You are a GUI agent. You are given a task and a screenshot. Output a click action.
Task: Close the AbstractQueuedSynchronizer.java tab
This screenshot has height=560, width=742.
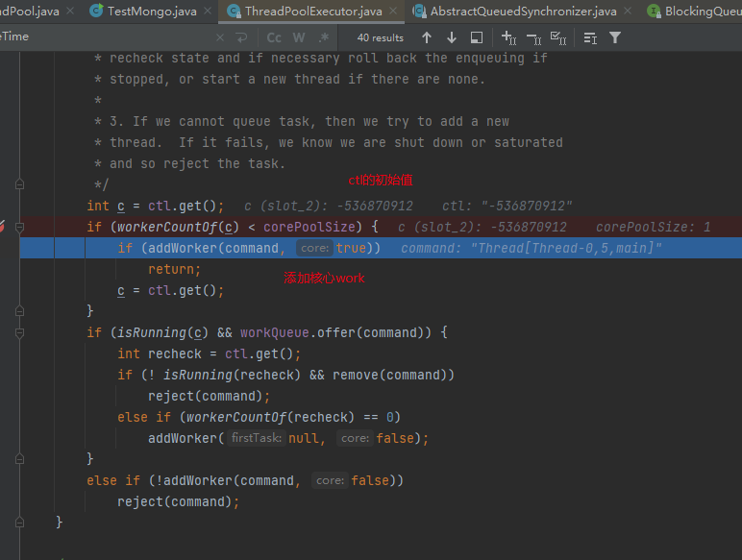tap(628, 11)
